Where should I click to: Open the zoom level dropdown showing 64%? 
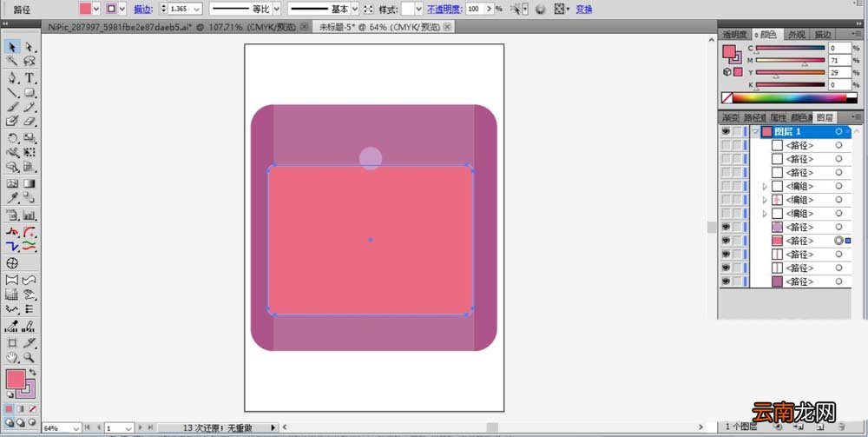(x=76, y=428)
